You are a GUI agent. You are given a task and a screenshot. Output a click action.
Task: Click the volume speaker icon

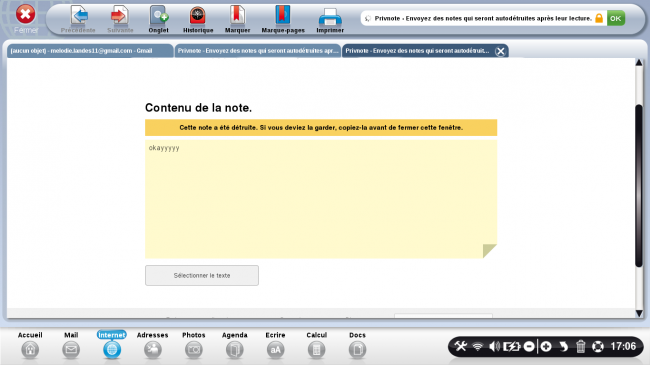coord(494,346)
